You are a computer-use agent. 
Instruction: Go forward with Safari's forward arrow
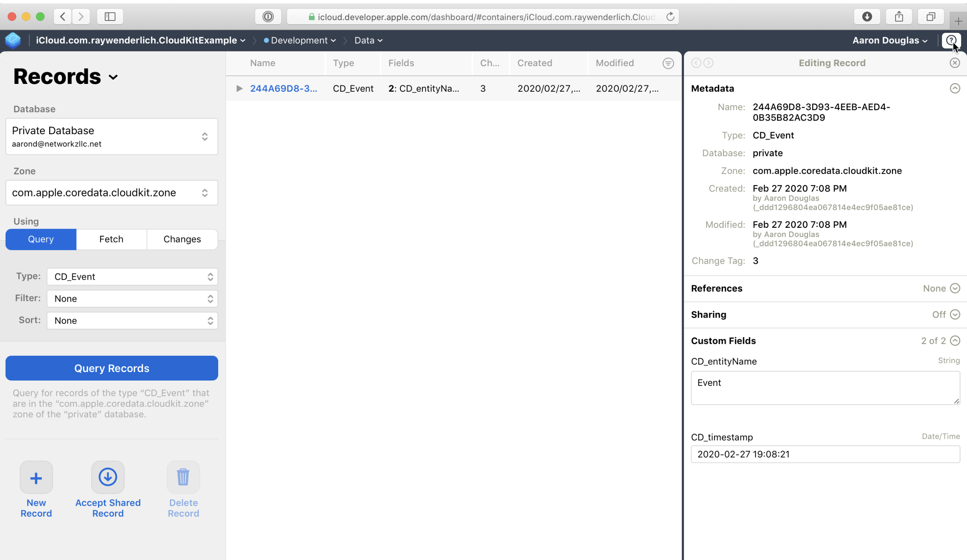[81, 17]
